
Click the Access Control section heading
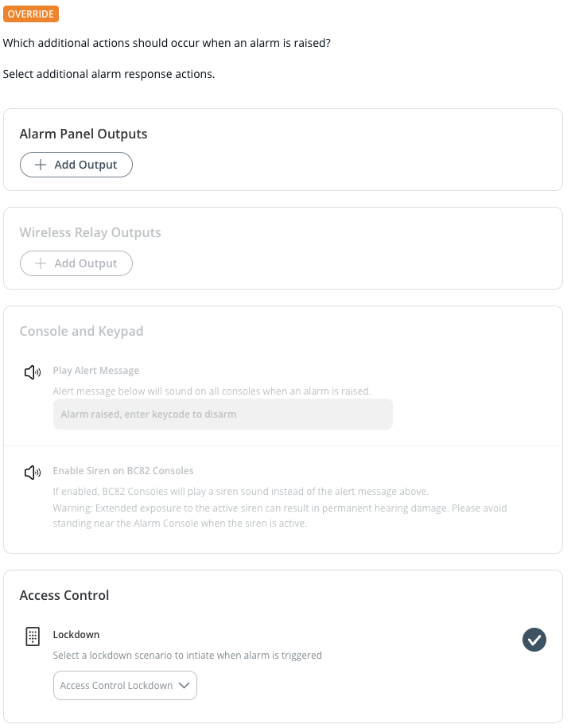click(x=64, y=595)
